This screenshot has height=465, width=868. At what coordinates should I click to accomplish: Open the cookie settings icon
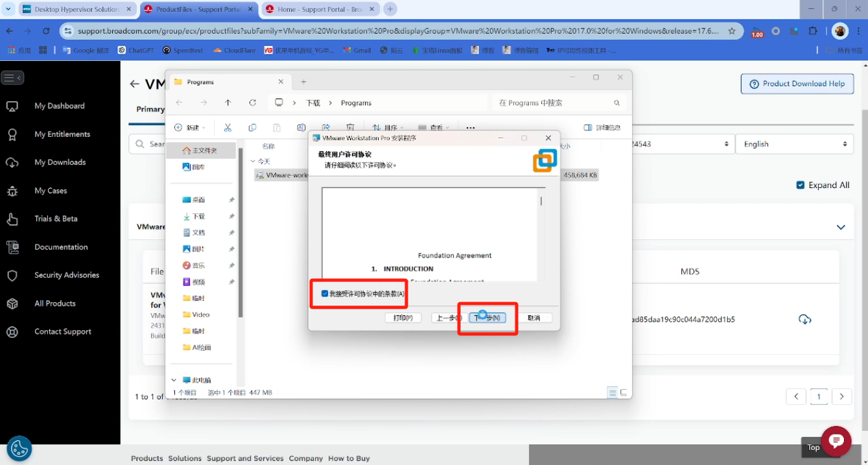pyautogui.click(x=19, y=448)
